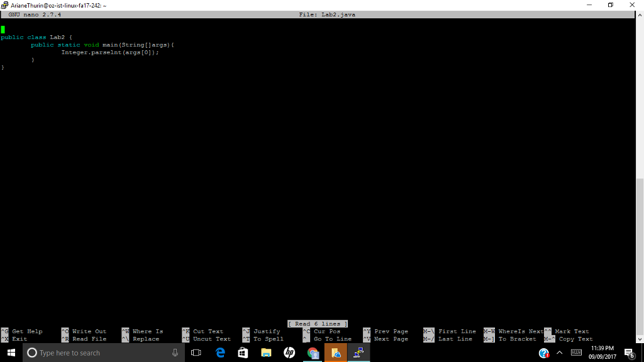Viewport: 644px width, 362px height.
Task: Open the help notification icon in system tray
Action: pyautogui.click(x=543, y=353)
